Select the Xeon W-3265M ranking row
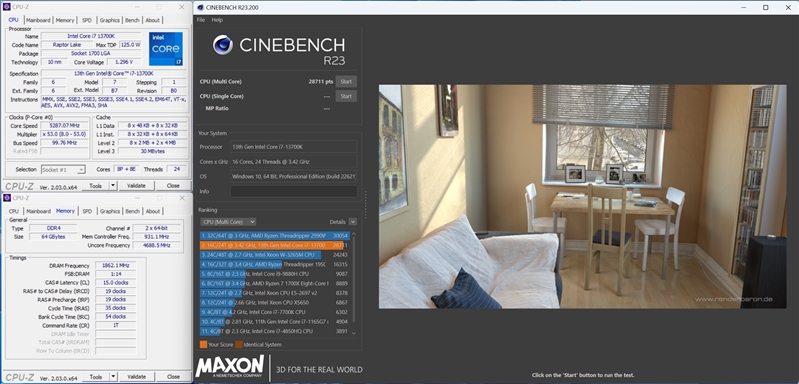The width and height of the screenshot is (799, 384). (x=275, y=255)
